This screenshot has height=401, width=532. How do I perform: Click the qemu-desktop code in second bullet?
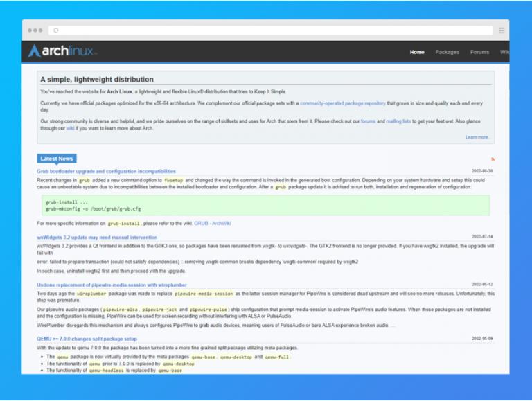coord(179,364)
